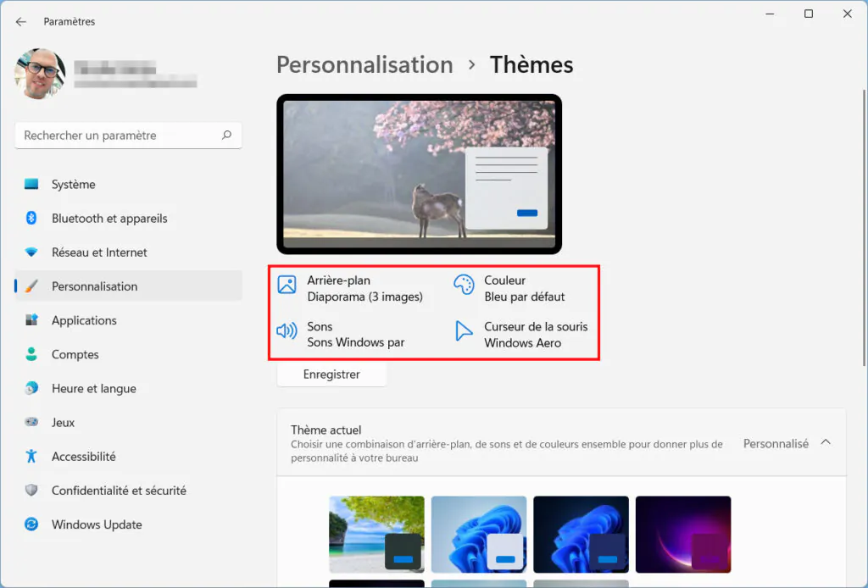The image size is (868, 588).
Task: Open Jeux settings
Action: tap(129, 422)
